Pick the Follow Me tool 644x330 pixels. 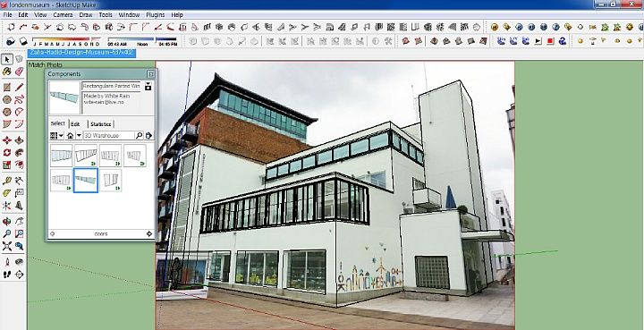[19, 153]
